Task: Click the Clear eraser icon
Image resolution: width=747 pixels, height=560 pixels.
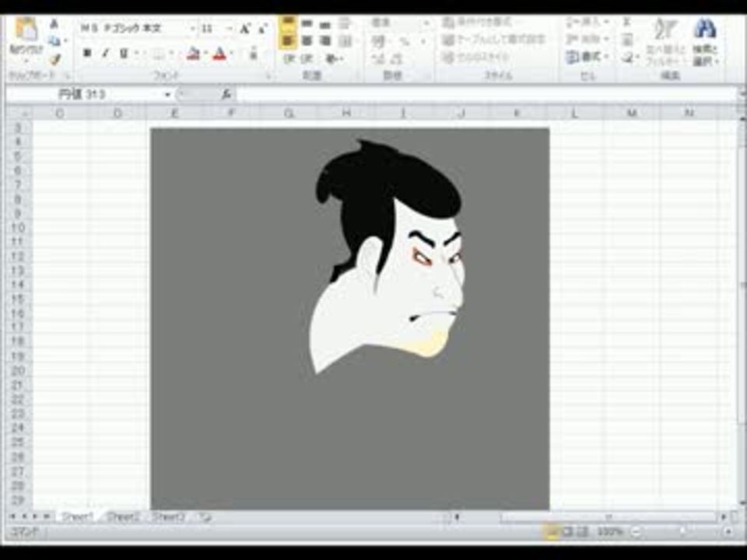Action: (628, 58)
